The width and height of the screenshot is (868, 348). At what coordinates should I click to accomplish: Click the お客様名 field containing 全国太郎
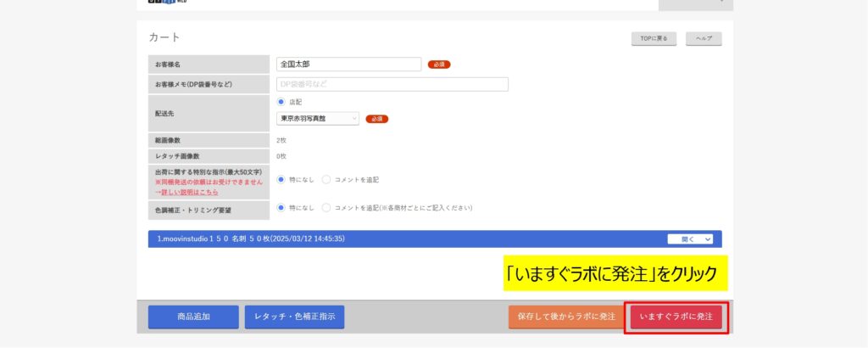click(x=348, y=65)
